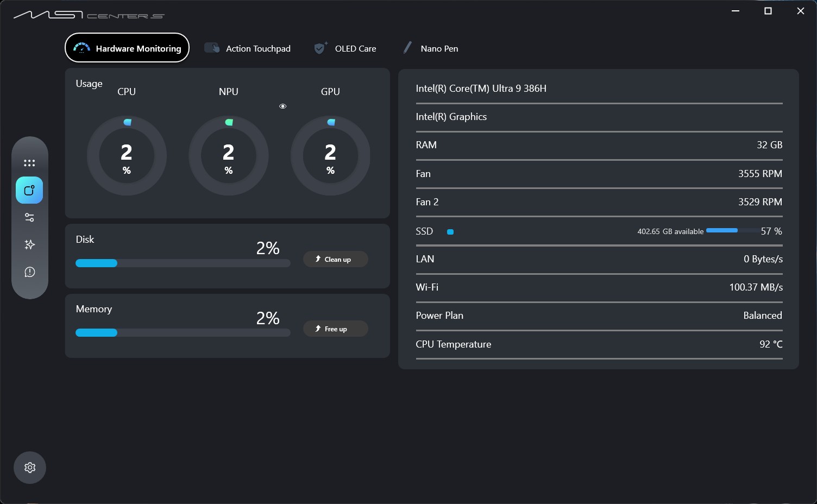817x504 pixels.
Task: Click the Memory usage progress bar
Action: 183,333
